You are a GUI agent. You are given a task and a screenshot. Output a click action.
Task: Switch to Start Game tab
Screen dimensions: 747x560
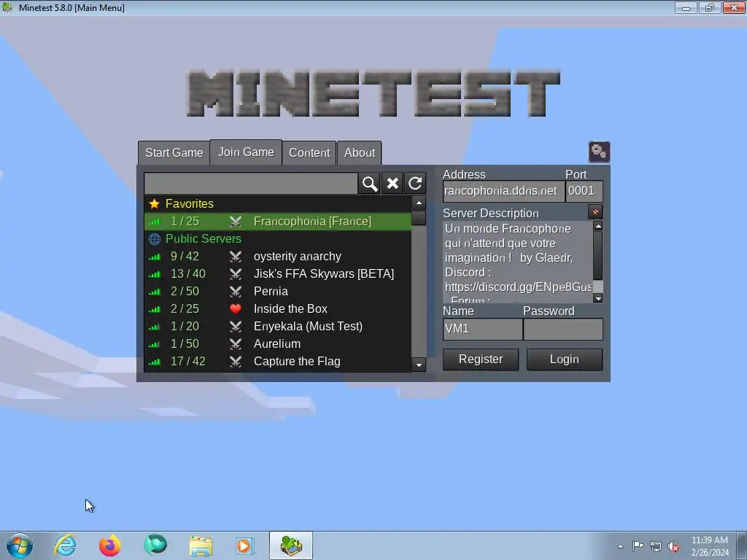tap(174, 153)
